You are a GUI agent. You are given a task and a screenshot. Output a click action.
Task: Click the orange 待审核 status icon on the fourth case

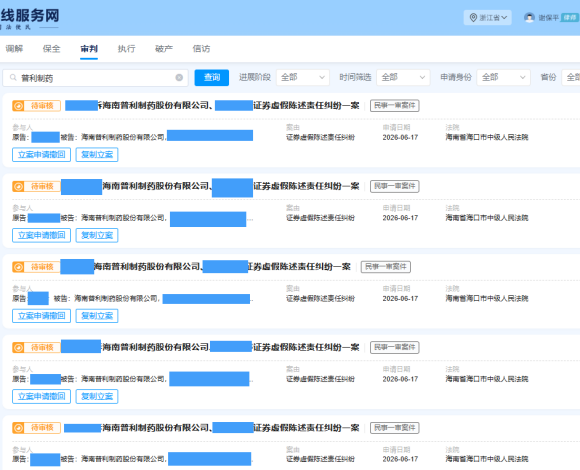(x=18, y=348)
